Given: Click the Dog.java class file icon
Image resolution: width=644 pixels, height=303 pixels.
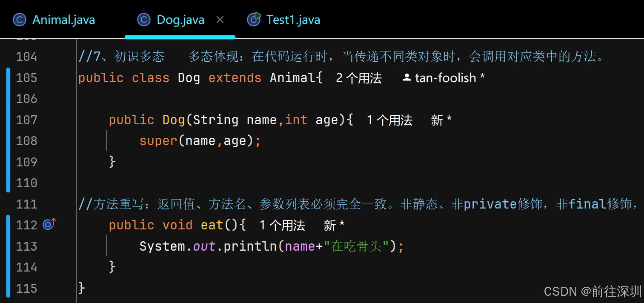Looking at the screenshot, I should [x=144, y=20].
